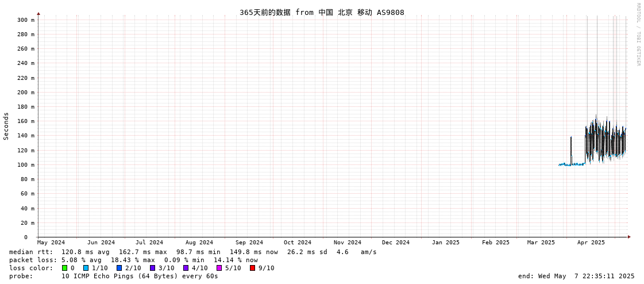Click the Seconds y-axis label
The image size is (644, 284).
pos(6,126)
